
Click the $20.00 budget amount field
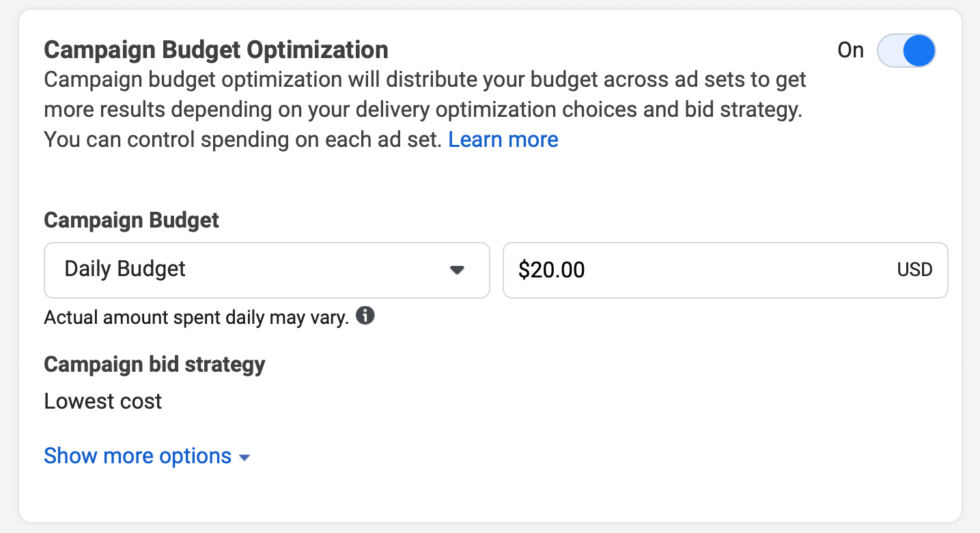[x=552, y=270]
